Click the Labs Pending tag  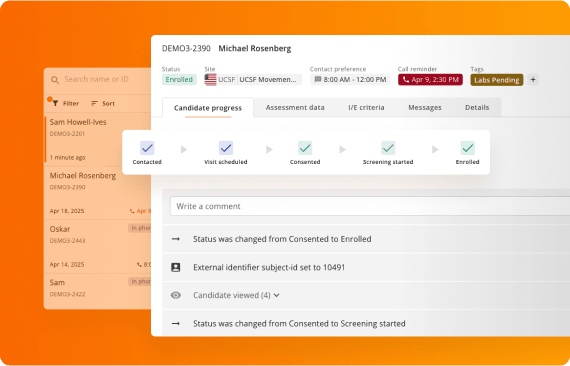click(497, 80)
